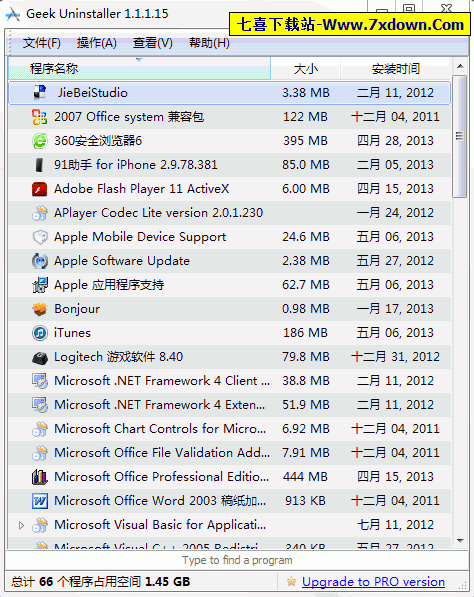The height and width of the screenshot is (597, 474).
Task: Select the Apple 应用程序支持 entry name
Action: 109,284
